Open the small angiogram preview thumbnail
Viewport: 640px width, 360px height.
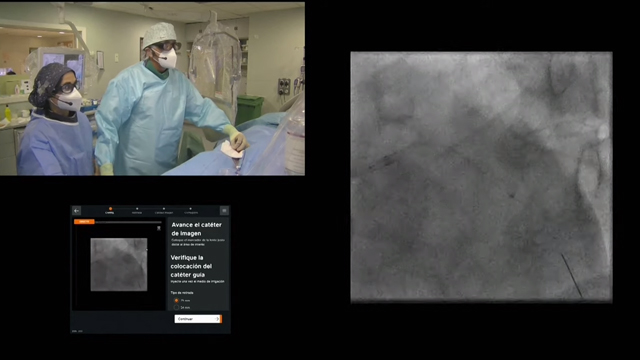(x=119, y=264)
